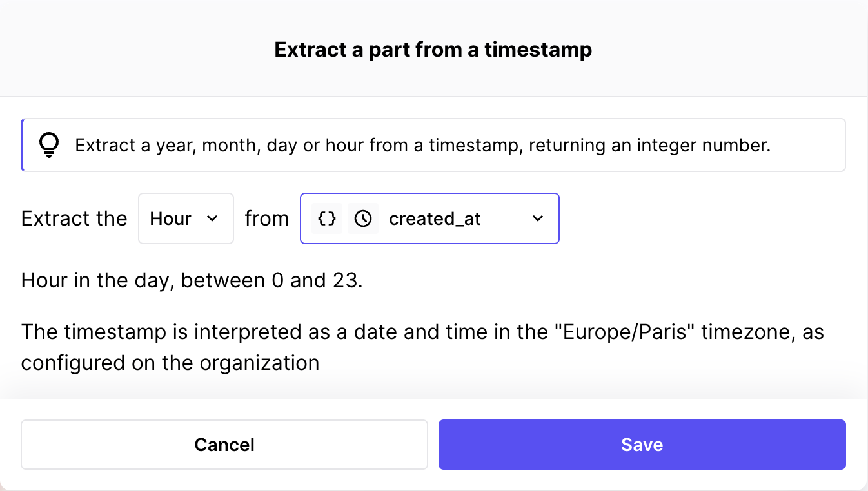The image size is (868, 491).
Task: Click the dialog title 'Extract a part from a timestamp'
Action: [x=433, y=50]
